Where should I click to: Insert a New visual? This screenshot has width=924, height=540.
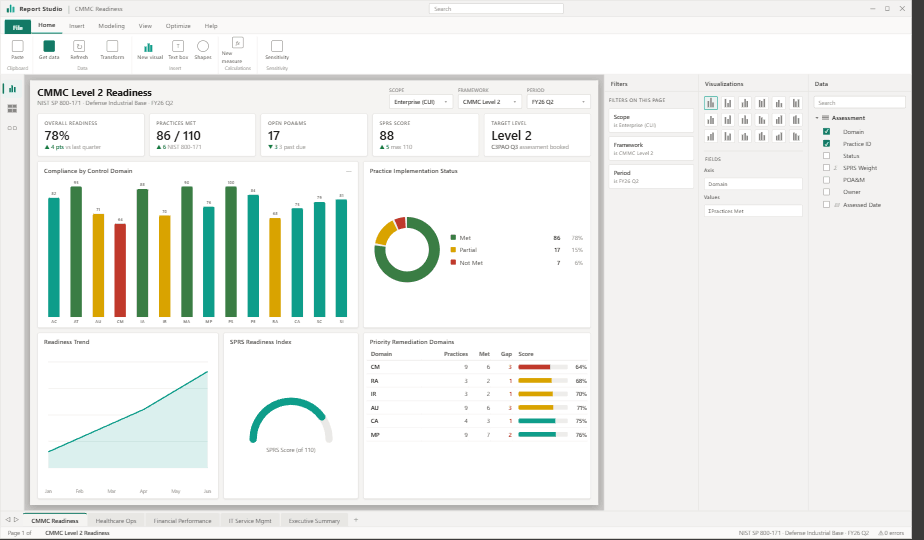click(148, 46)
